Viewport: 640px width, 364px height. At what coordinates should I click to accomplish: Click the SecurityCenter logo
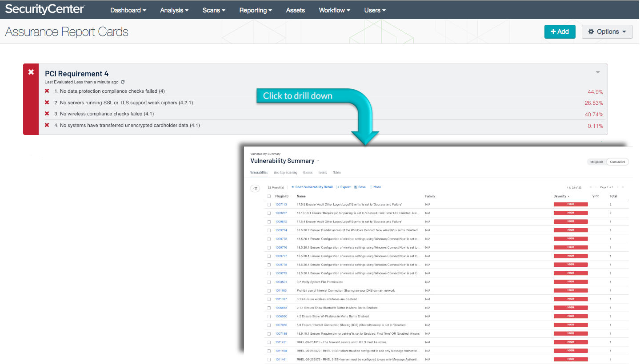[45, 9]
